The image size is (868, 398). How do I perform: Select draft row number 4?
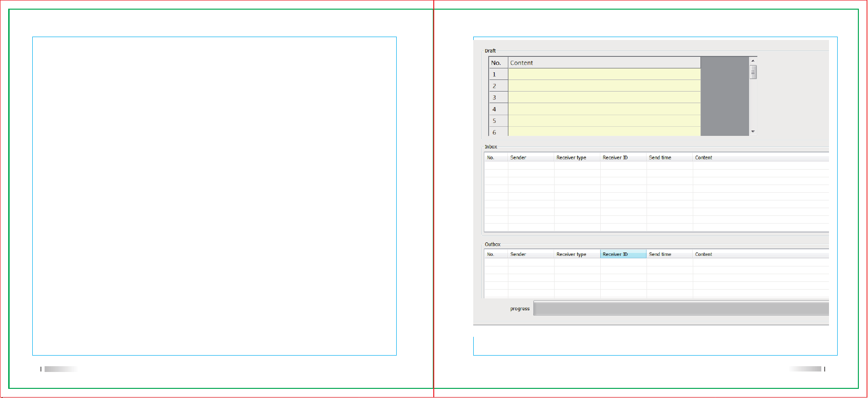(498, 109)
